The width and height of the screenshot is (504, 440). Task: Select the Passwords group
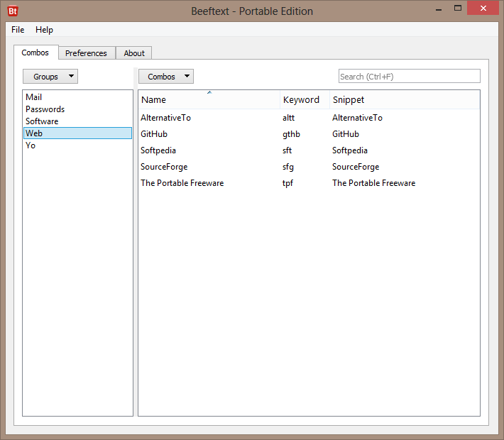coord(45,109)
